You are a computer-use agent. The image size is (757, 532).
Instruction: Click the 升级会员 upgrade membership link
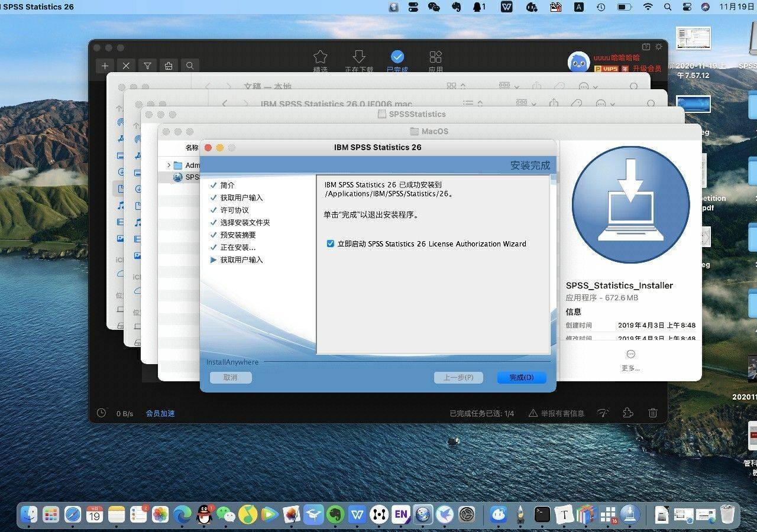click(x=647, y=69)
